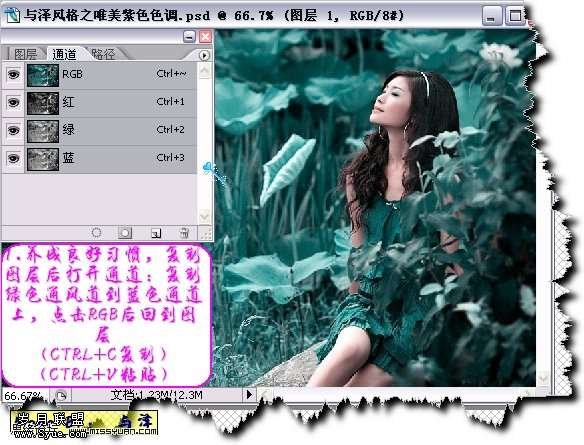Image resolution: width=584 pixels, height=445 pixels.
Task: Click scroll down arrow in Channels panel
Action: pyautogui.click(x=204, y=216)
